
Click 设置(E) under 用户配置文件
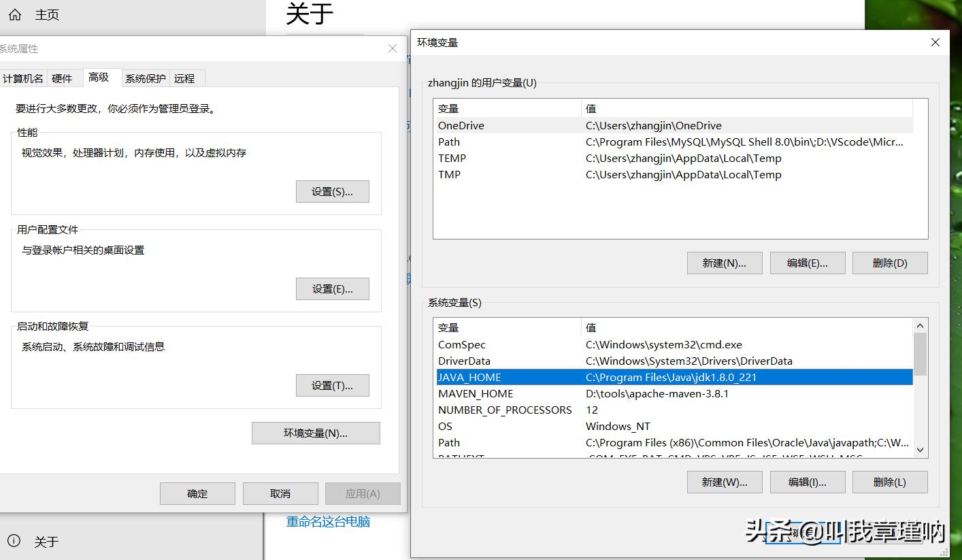[x=332, y=289]
